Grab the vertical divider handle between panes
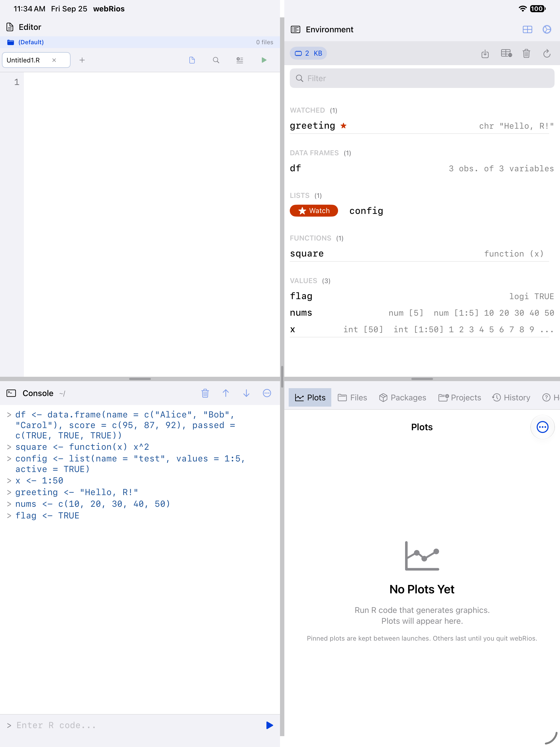Viewport: 560px width, 747px height. click(282, 376)
